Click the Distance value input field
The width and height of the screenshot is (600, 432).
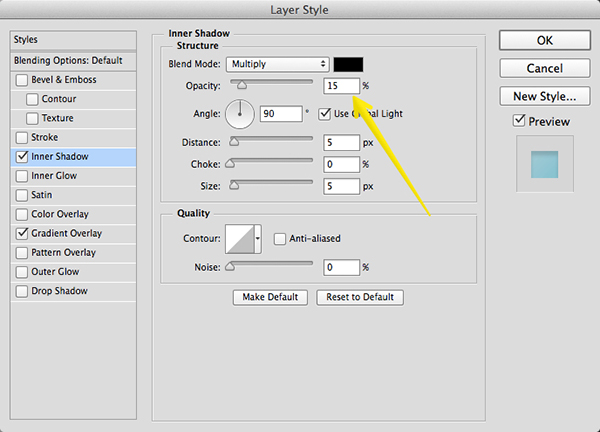[341, 142]
